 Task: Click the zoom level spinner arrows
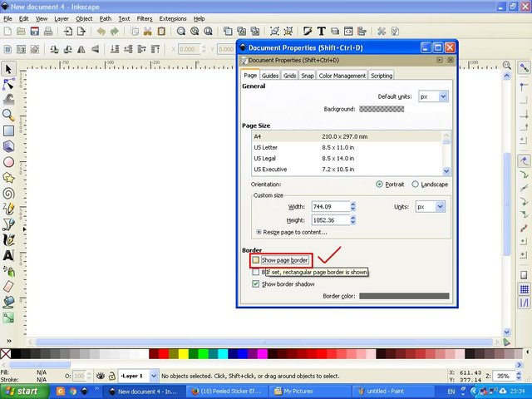[519, 376]
